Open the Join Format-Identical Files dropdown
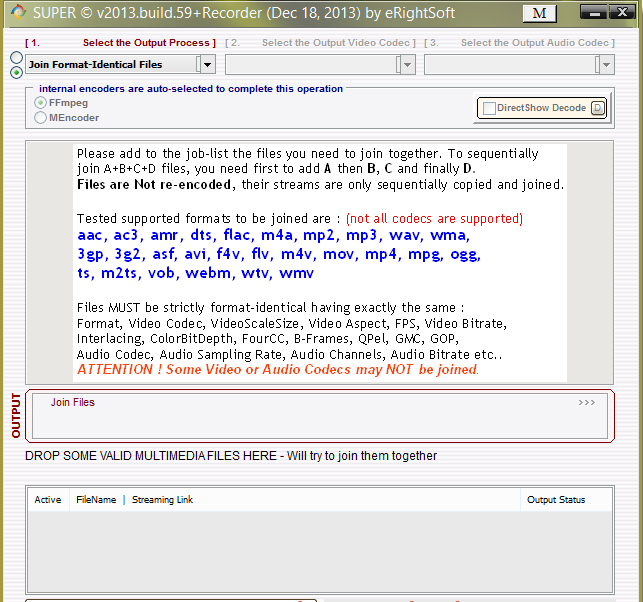 click(206, 65)
